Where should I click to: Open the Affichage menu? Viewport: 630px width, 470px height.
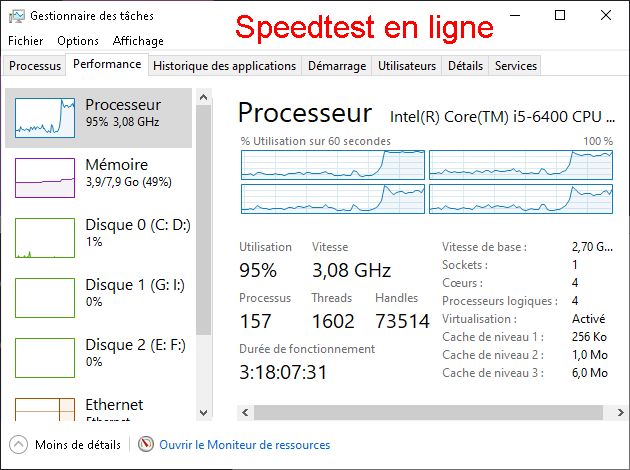coord(139,41)
